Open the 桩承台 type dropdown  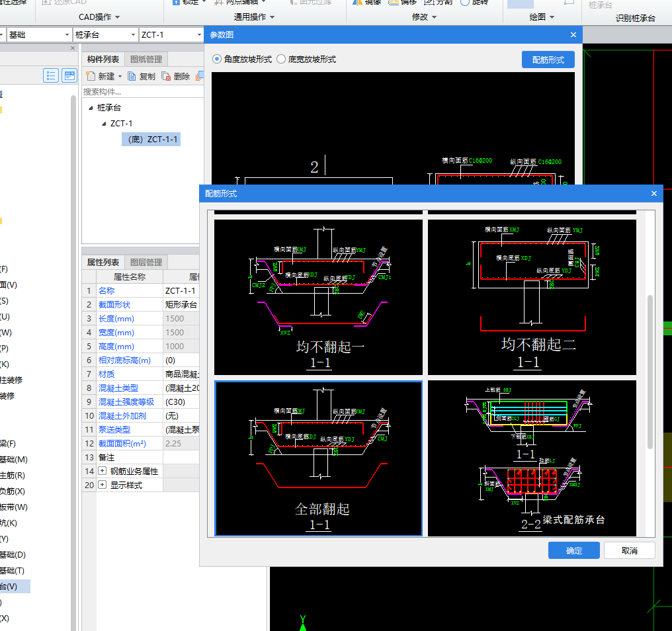tap(133, 34)
